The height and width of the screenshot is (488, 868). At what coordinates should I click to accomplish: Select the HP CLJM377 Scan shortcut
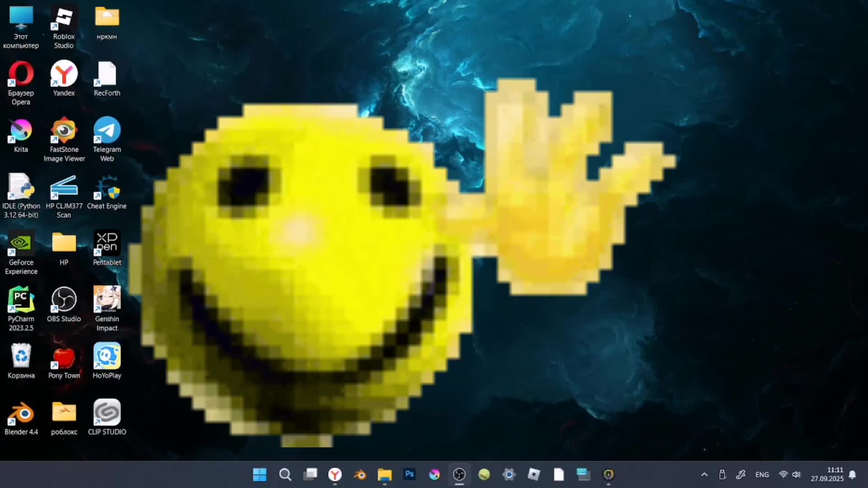point(64,197)
